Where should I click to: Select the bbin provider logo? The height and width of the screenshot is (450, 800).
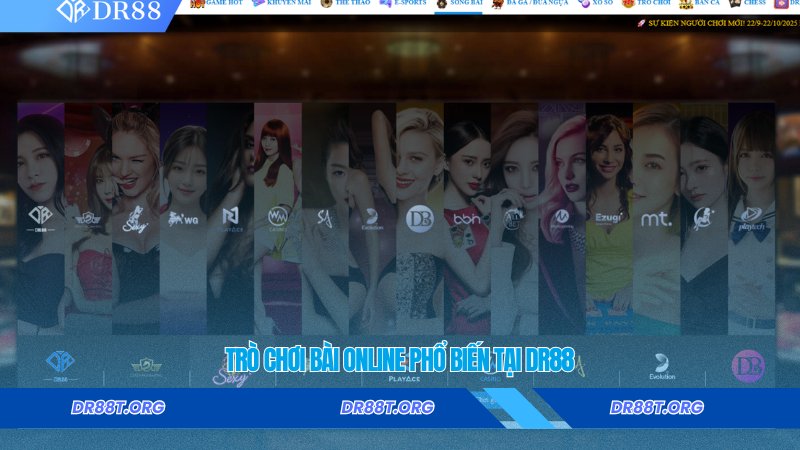pos(467,219)
